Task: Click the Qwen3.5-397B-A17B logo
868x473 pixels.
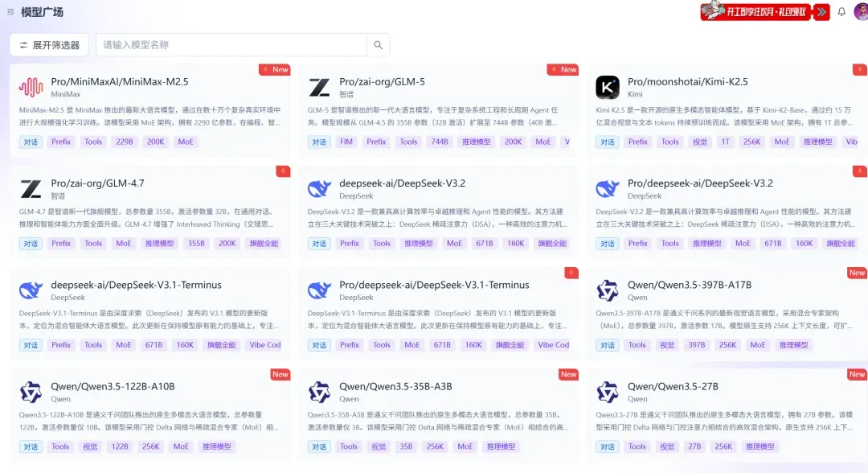Action: click(608, 290)
